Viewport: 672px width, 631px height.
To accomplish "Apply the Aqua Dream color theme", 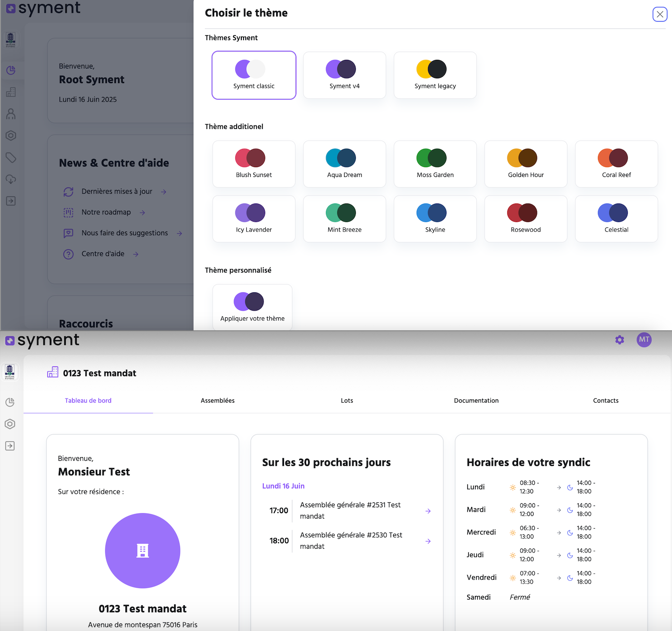I will click(x=345, y=164).
